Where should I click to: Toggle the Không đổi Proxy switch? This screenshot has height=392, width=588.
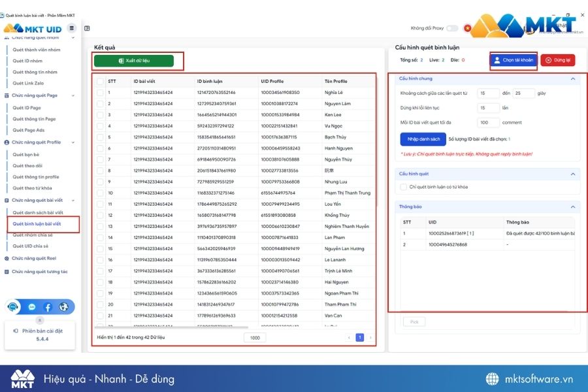coord(452,27)
